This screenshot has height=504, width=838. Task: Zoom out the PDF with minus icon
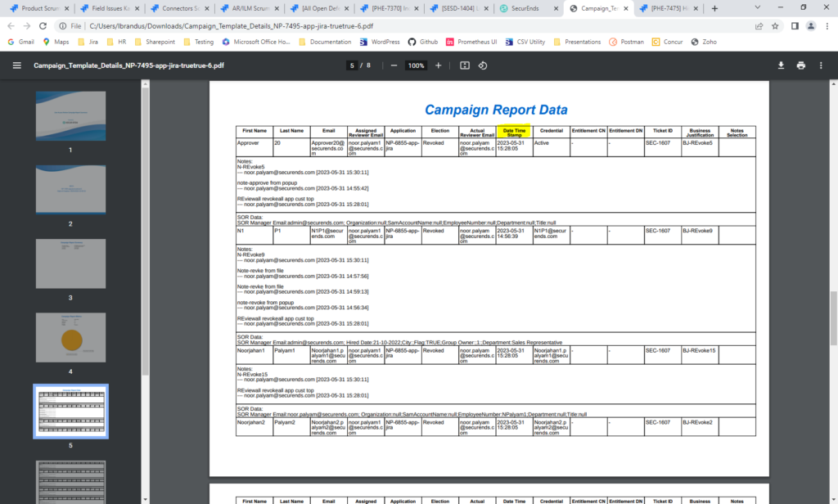click(394, 65)
